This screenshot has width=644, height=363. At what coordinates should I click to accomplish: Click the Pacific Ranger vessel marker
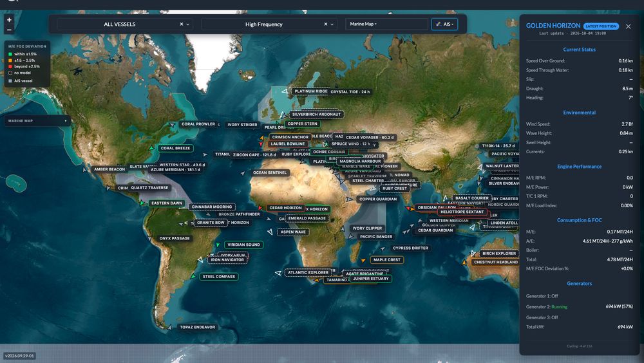pyautogui.click(x=351, y=236)
